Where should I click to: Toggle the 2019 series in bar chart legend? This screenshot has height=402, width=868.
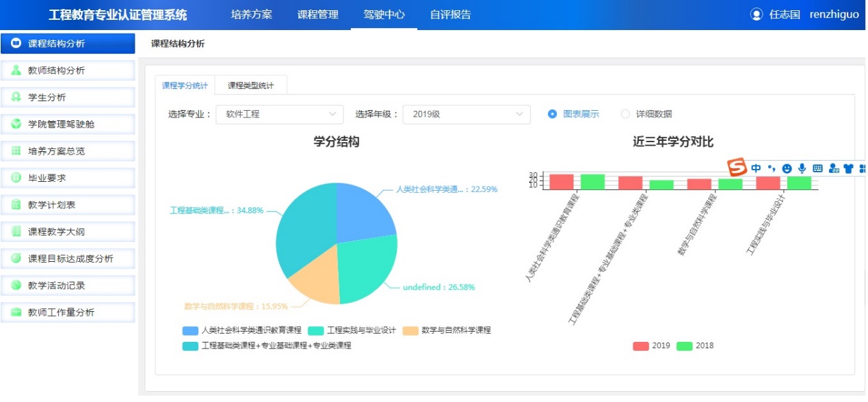[641, 346]
